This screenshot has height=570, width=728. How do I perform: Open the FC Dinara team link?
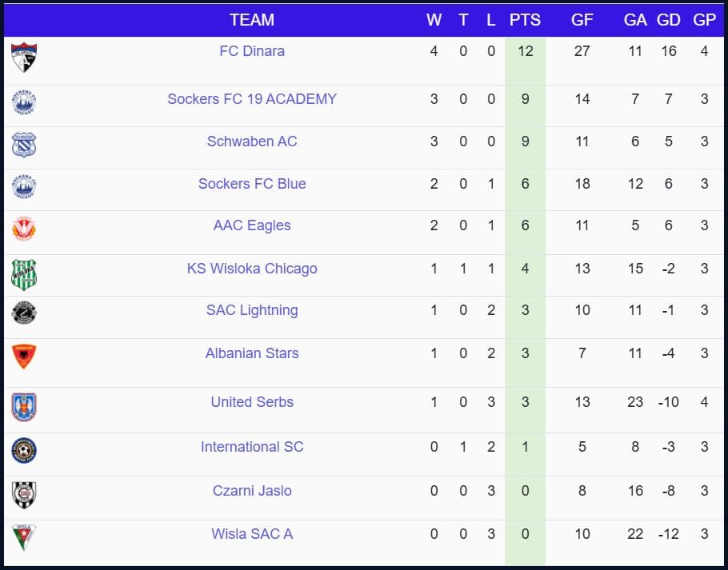point(252,51)
